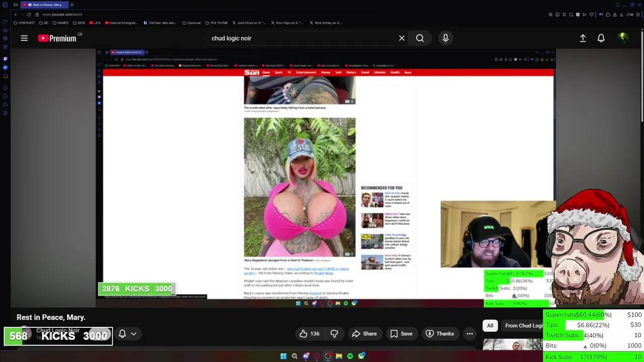Open the CONTENT? bookmarks folder
Screen dimensions: 644x362
[24, 23]
